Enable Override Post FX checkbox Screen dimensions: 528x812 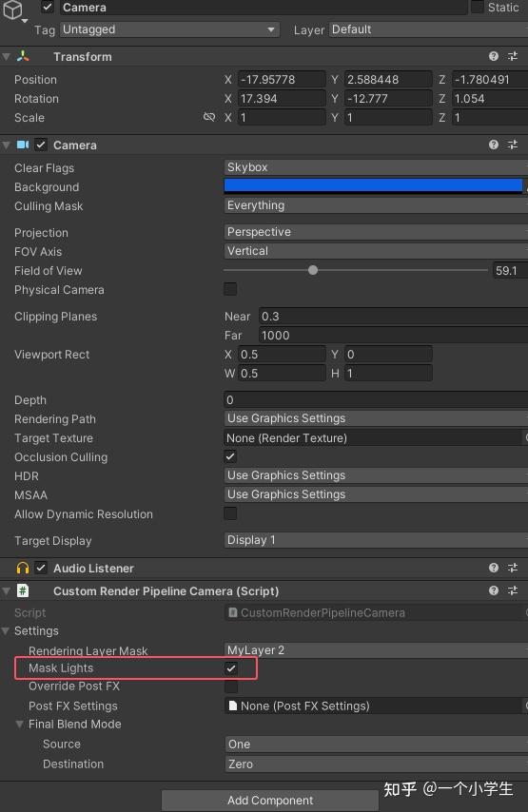(231, 686)
